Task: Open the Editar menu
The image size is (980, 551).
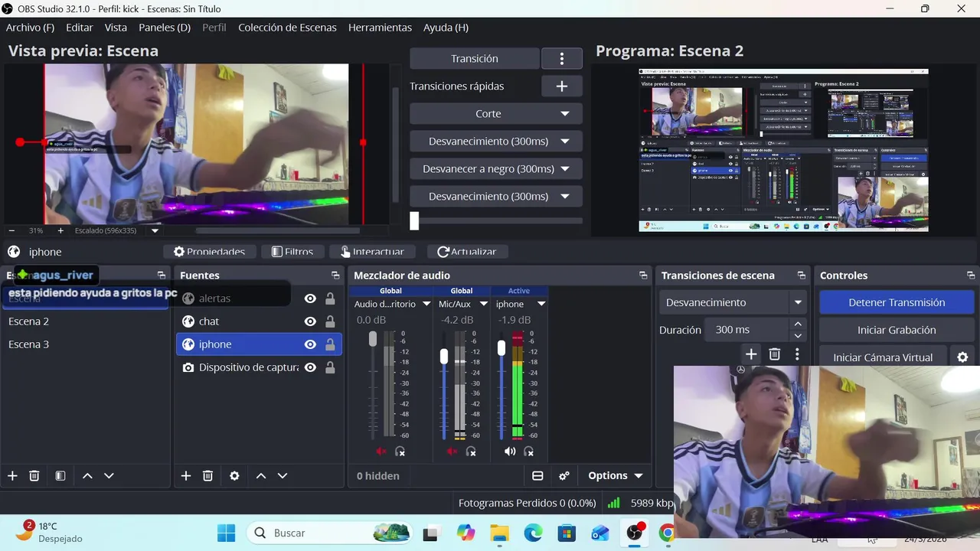Action: 80,28
